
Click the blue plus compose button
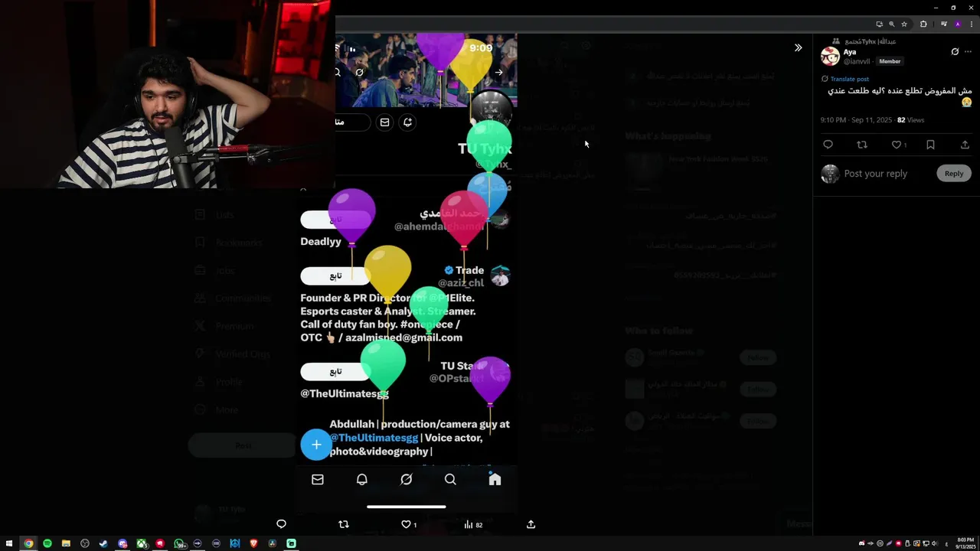[x=316, y=445]
